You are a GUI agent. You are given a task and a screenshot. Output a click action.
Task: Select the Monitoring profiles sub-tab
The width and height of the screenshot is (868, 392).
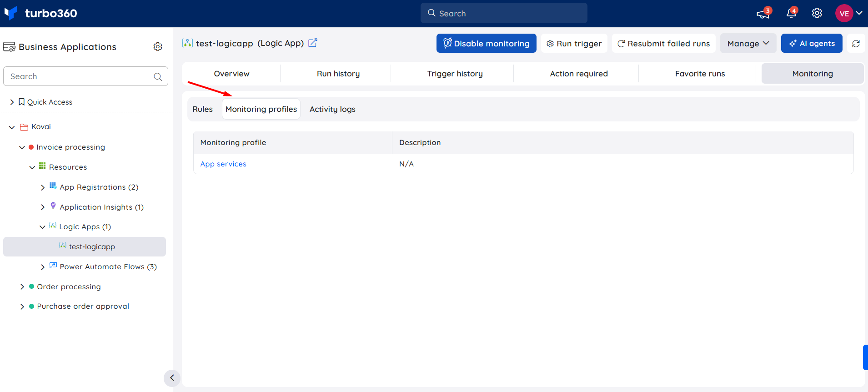(261, 109)
